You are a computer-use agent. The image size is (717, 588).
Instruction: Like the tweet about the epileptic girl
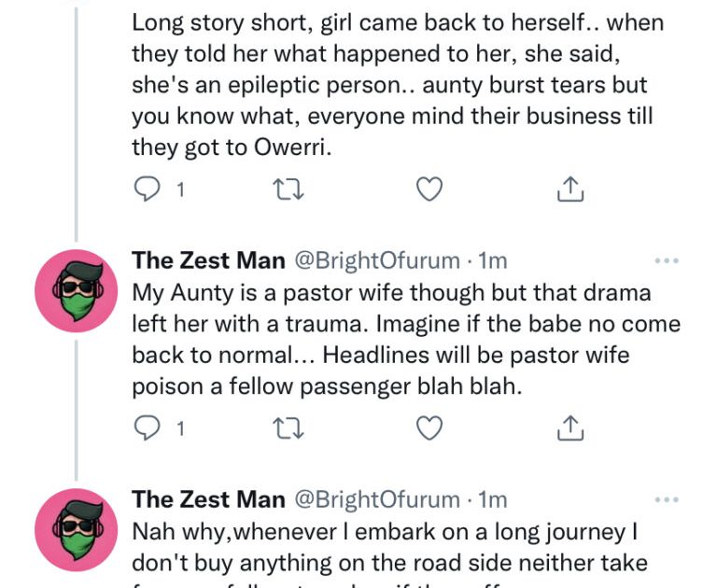429,190
